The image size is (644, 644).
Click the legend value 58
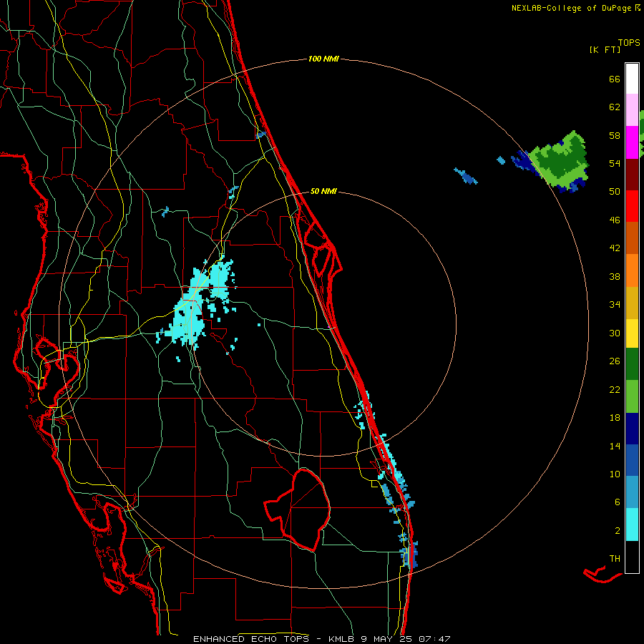tap(615, 135)
